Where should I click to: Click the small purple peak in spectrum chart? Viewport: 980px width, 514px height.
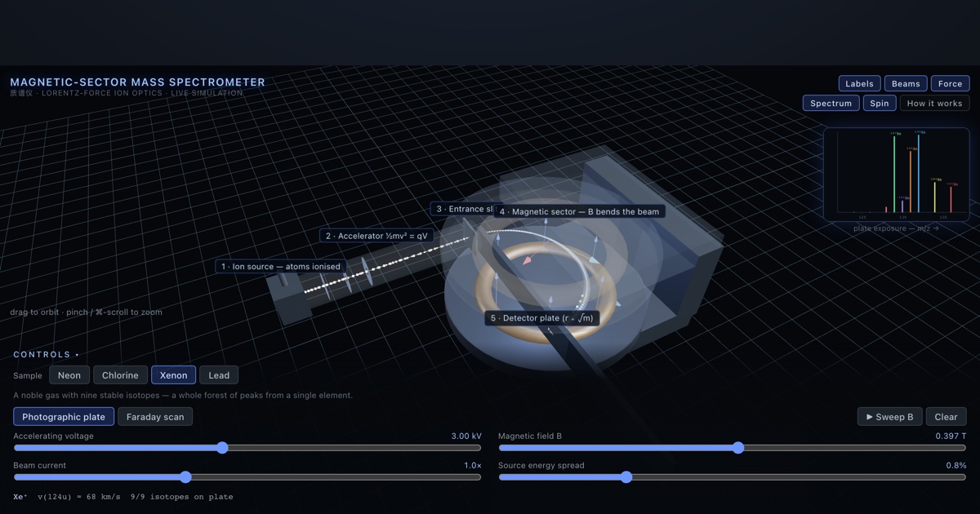[902, 206]
